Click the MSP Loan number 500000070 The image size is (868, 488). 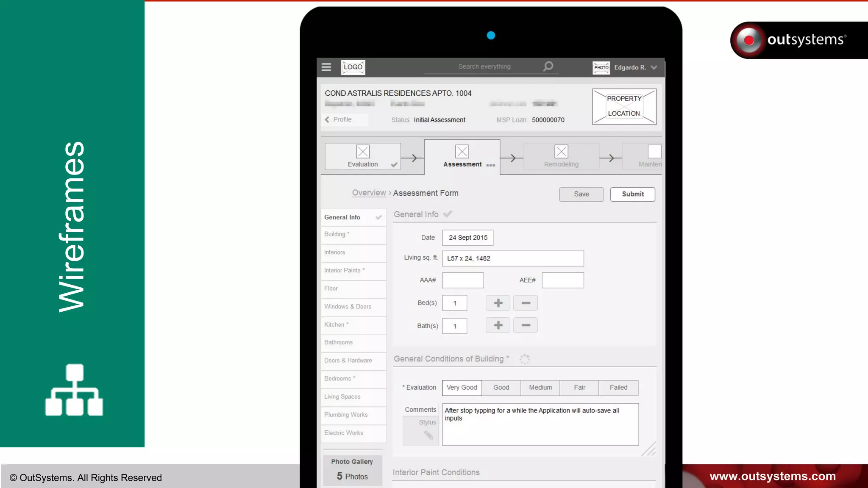pyautogui.click(x=548, y=120)
